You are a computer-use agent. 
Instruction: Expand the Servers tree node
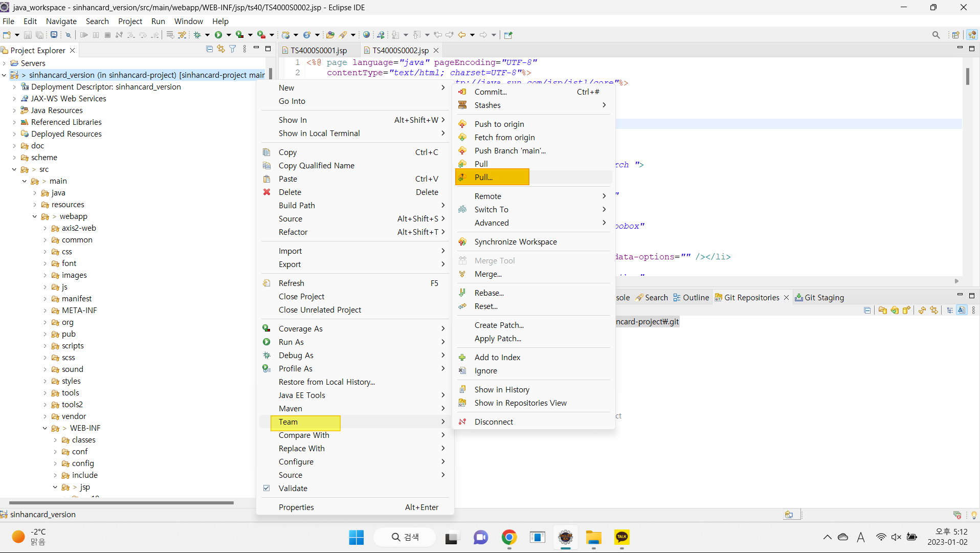pyautogui.click(x=4, y=63)
